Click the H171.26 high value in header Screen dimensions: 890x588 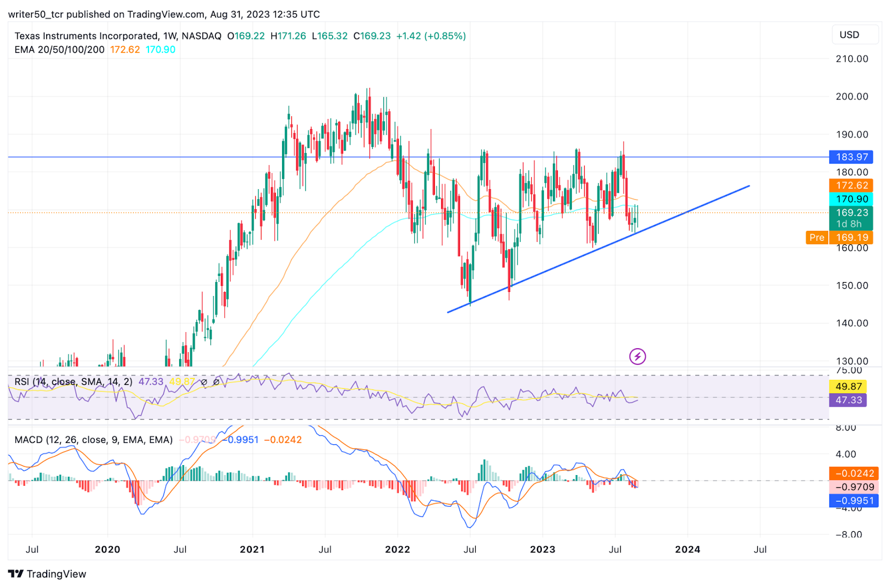coord(288,36)
